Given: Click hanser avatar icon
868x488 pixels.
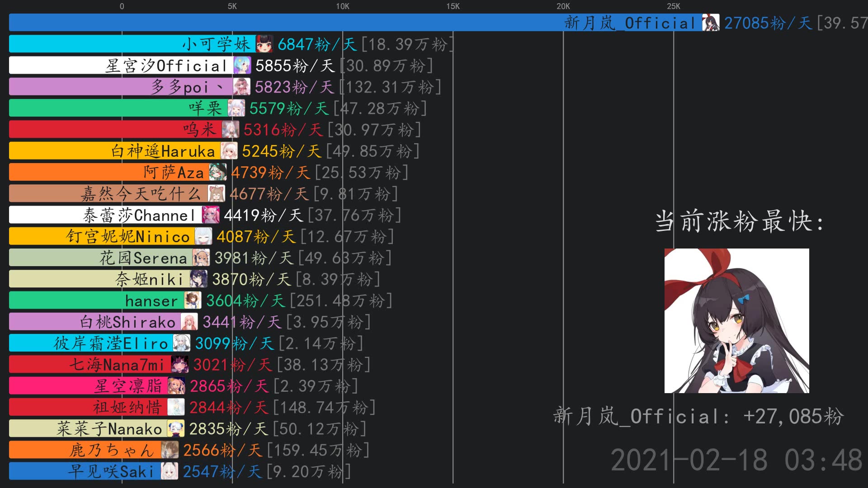Looking at the screenshot, I should (193, 300).
